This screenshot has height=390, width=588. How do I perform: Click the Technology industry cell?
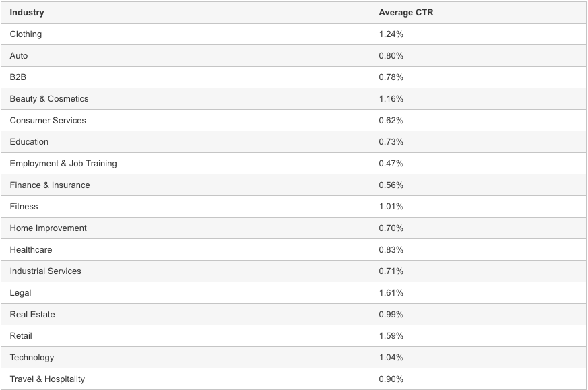click(32, 358)
